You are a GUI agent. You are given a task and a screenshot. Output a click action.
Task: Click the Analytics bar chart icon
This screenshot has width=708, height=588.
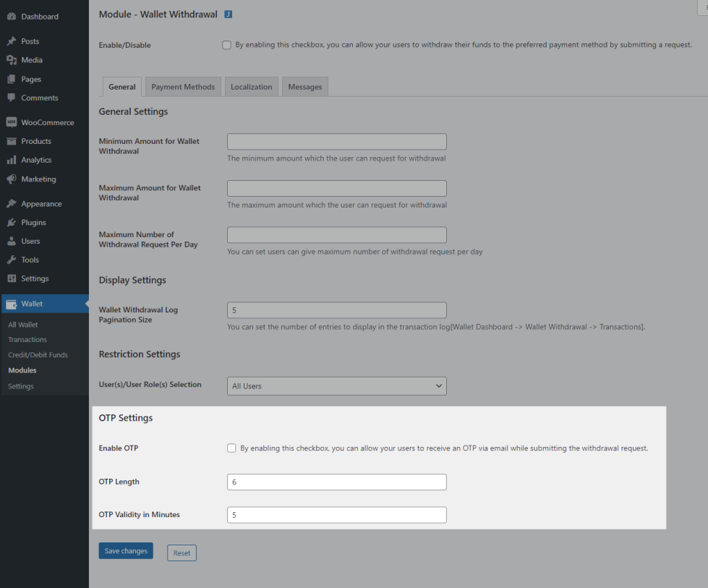(12, 160)
